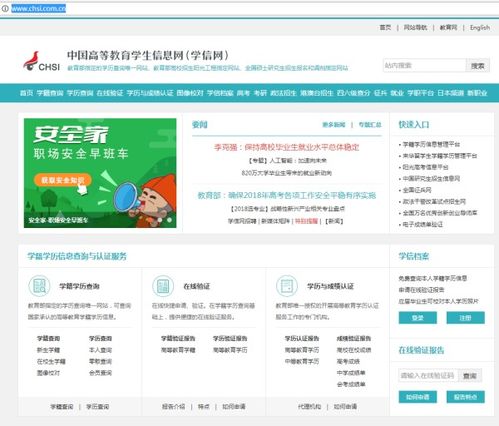Screen dimensions: 499x426
Task: Click the teal 注册 button under 学信档案
Action: 465,318
